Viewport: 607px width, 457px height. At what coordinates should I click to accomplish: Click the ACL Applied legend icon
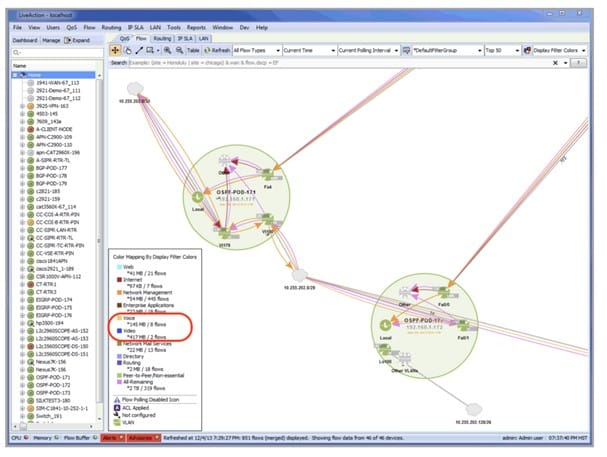click(x=117, y=408)
